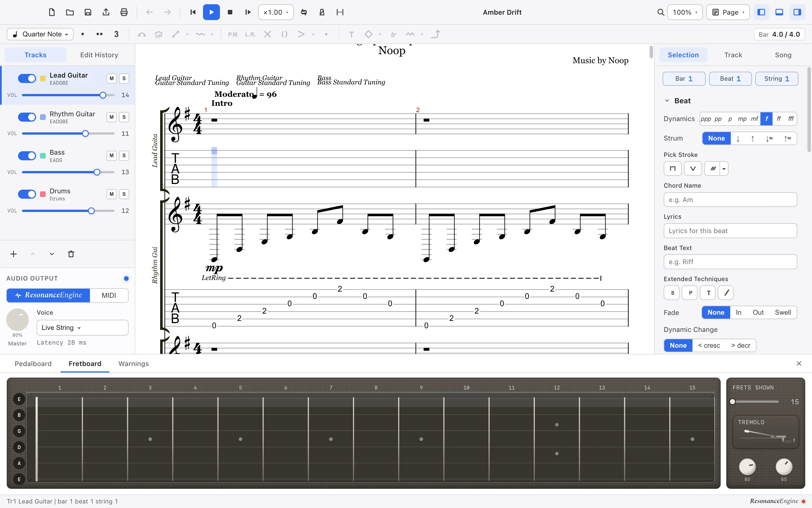812x508 pixels.
Task: Set dynamics to ff
Action: tap(779, 119)
